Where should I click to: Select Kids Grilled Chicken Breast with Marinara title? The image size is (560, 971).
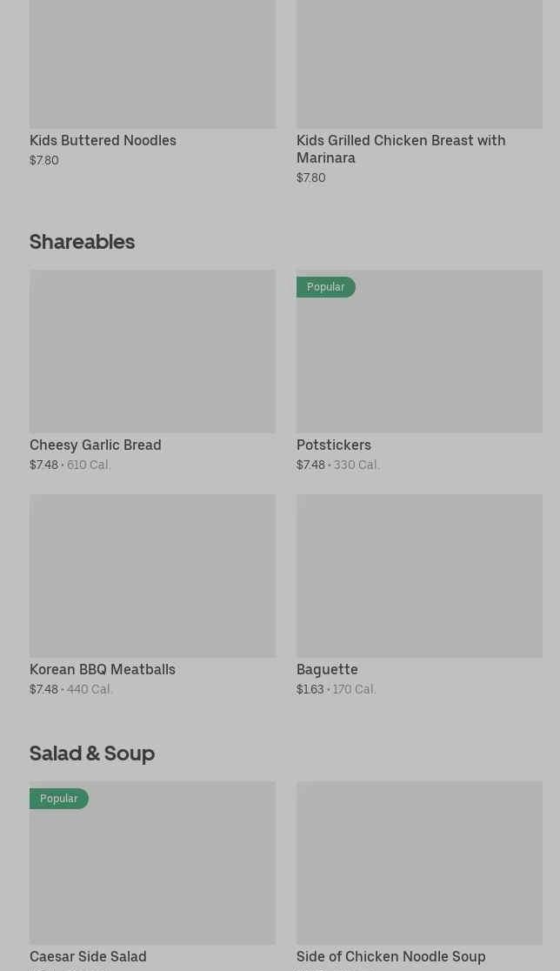click(x=401, y=149)
